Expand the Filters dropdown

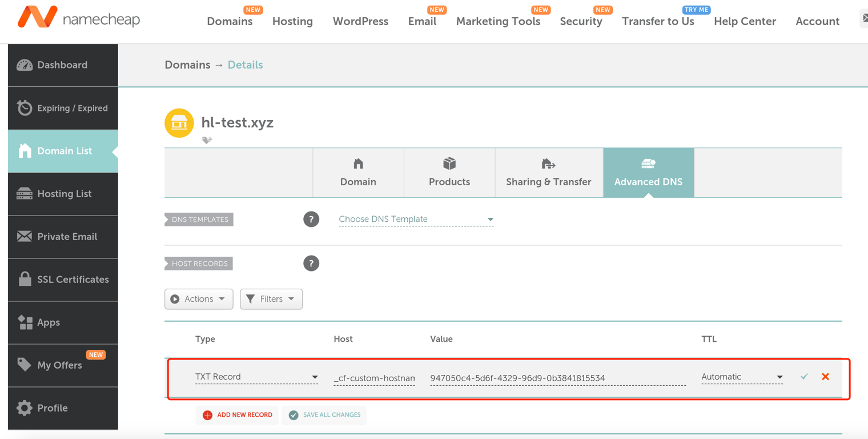click(x=271, y=299)
